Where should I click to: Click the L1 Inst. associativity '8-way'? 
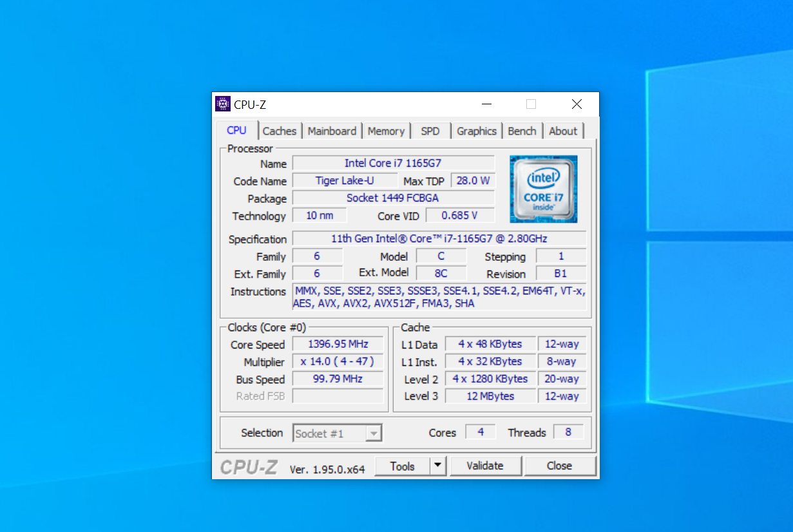562,362
